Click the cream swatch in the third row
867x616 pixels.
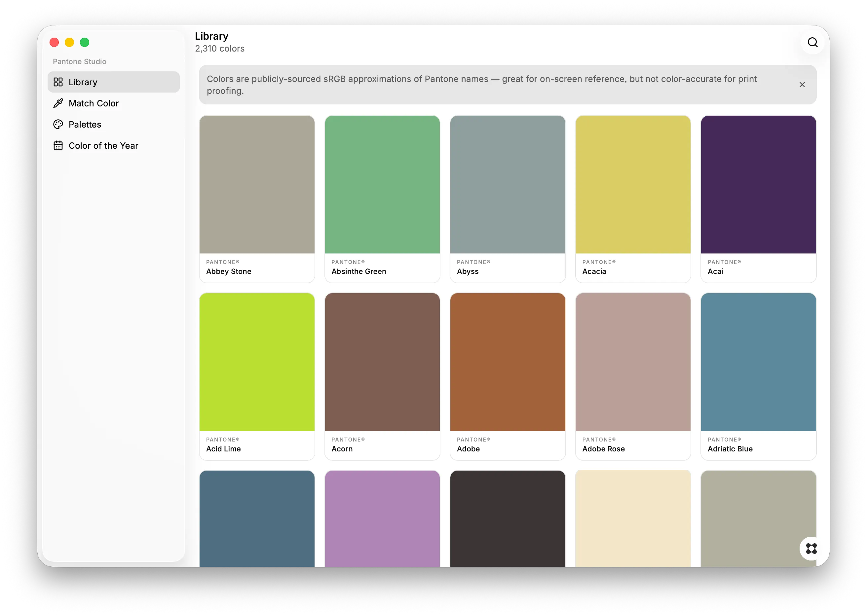(633, 519)
